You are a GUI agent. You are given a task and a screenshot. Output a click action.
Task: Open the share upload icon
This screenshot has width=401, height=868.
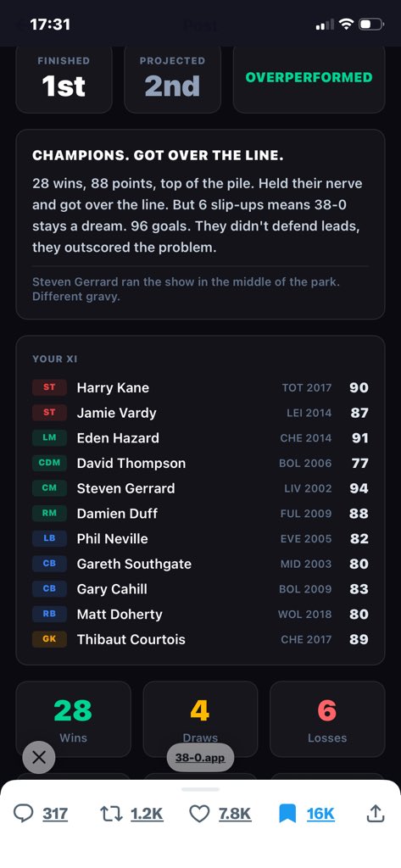pos(376,813)
